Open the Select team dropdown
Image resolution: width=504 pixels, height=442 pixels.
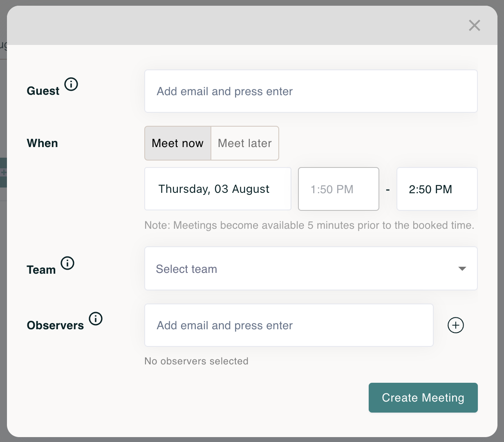(311, 268)
